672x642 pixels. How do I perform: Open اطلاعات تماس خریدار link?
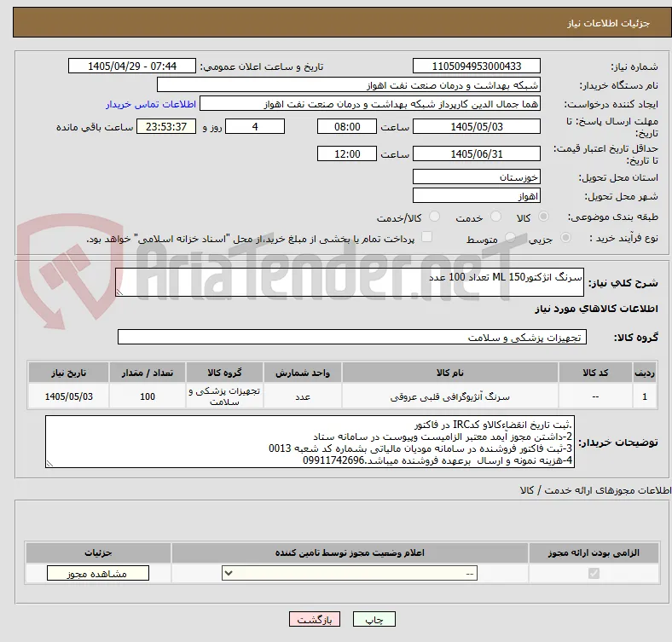pyautogui.click(x=151, y=104)
